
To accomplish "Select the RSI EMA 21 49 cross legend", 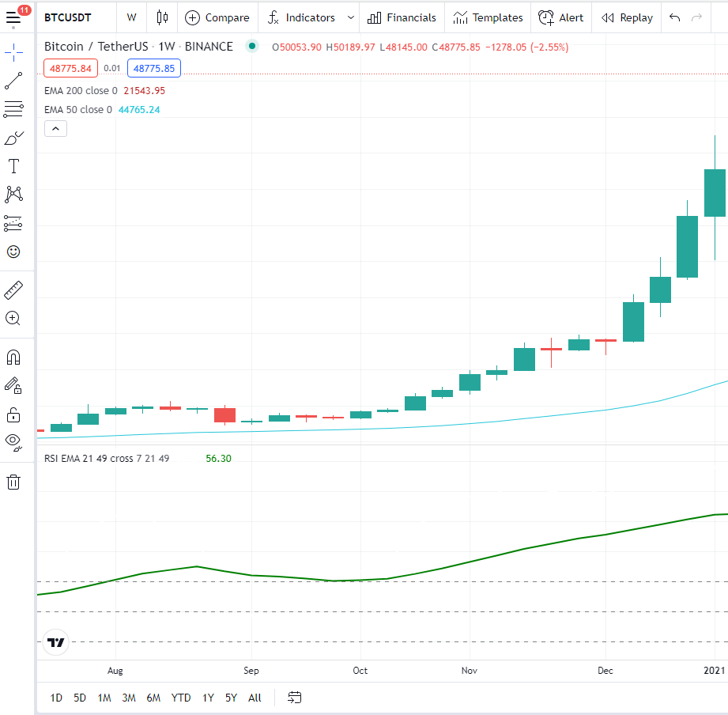I will 107,459.
